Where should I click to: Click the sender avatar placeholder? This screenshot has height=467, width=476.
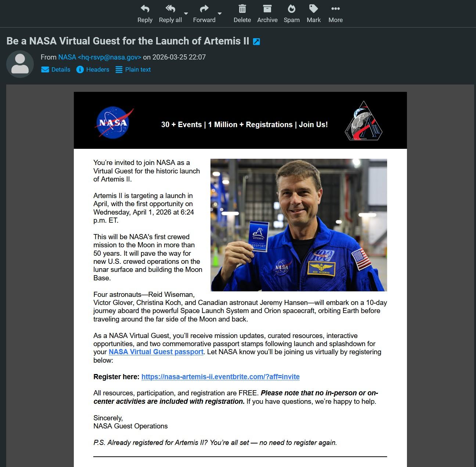[20, 64]
